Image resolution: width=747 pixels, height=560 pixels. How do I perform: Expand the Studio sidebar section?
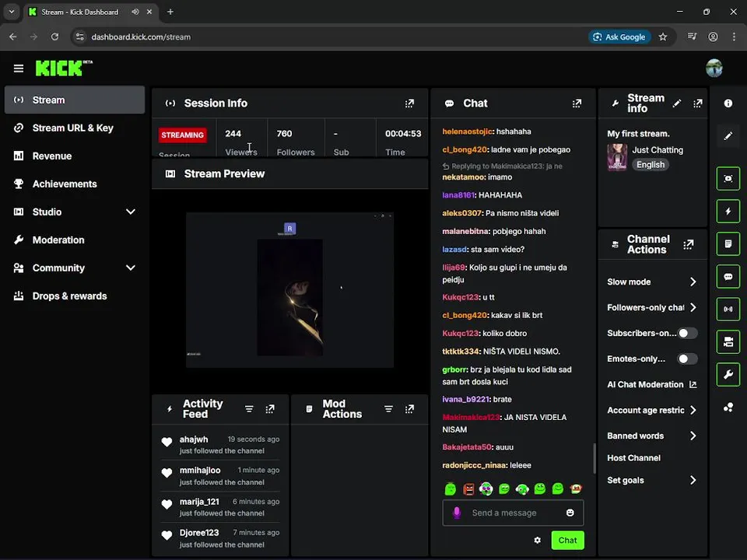[x=131, y=212]
